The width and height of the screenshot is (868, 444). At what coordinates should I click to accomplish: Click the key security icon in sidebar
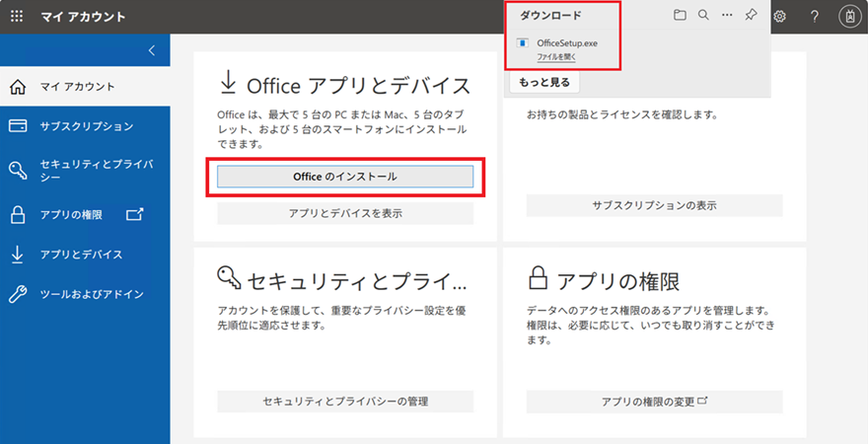(19, 171)
